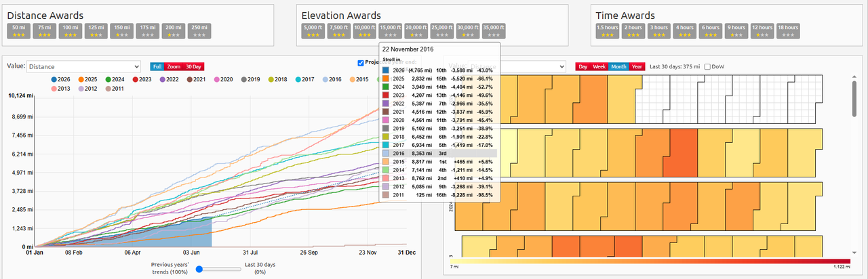The image size is (868, 279).
Task: Click the 2015 8,817 mi 1st tooltip row
Action: [x=439, y=162]
